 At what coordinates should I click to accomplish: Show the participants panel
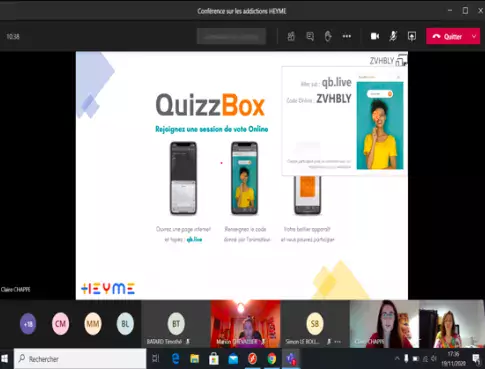pos(291,36)
